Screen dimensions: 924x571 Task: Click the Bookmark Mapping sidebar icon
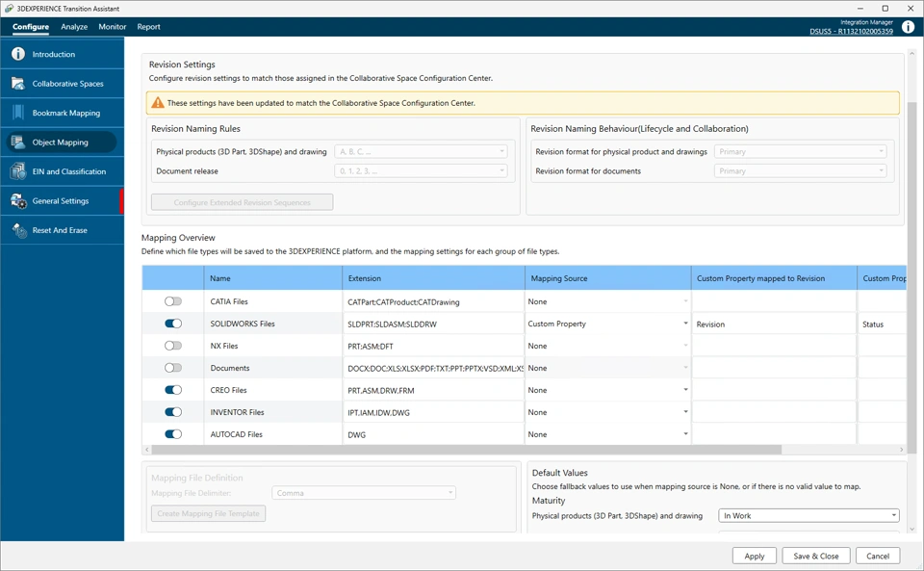(x=17, y=113)
